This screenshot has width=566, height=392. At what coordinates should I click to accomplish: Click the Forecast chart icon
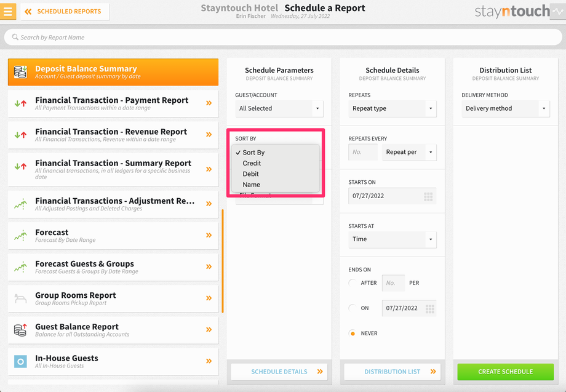pos(20,236)
